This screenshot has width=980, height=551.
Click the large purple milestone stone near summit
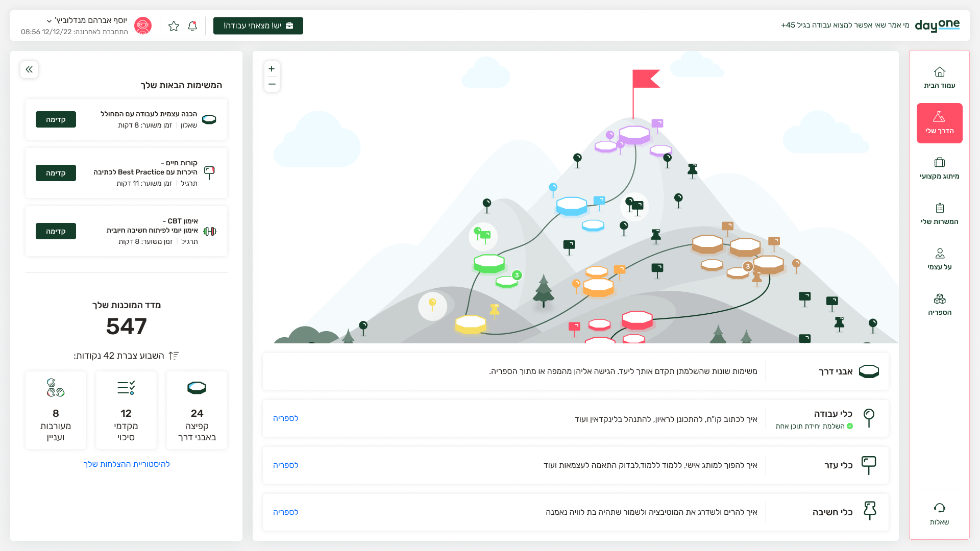pos(634,135)
